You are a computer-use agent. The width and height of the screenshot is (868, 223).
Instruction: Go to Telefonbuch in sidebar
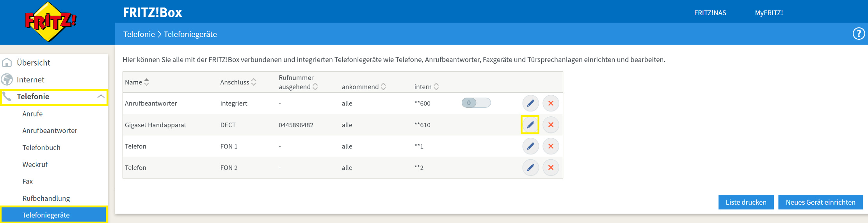point(41,148)
